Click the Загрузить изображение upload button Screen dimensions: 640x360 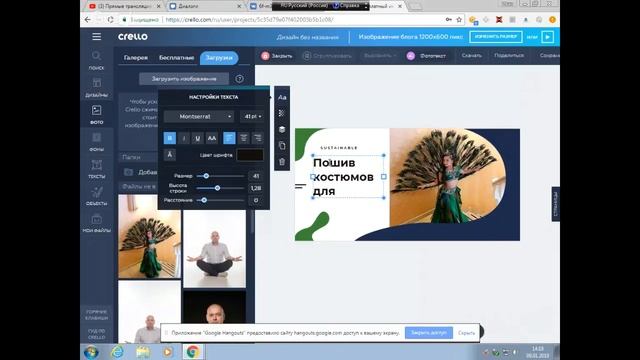coord(184,79)
